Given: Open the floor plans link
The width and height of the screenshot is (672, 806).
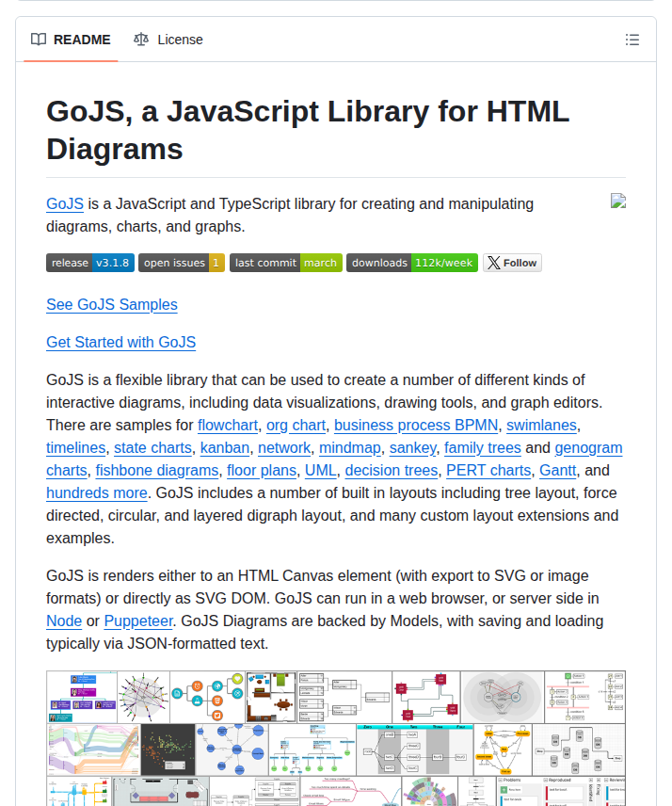Looking at the screenshot, I should click(x=262, y=471).
